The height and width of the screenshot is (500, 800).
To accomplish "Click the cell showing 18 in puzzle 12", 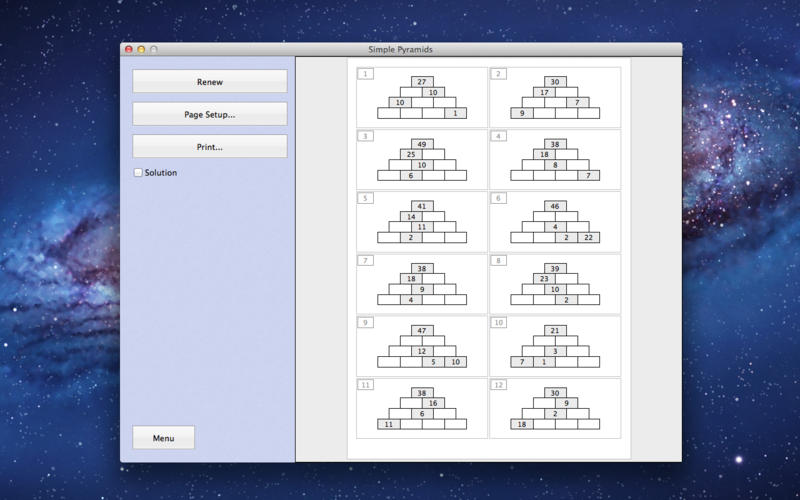I will 521,424.
